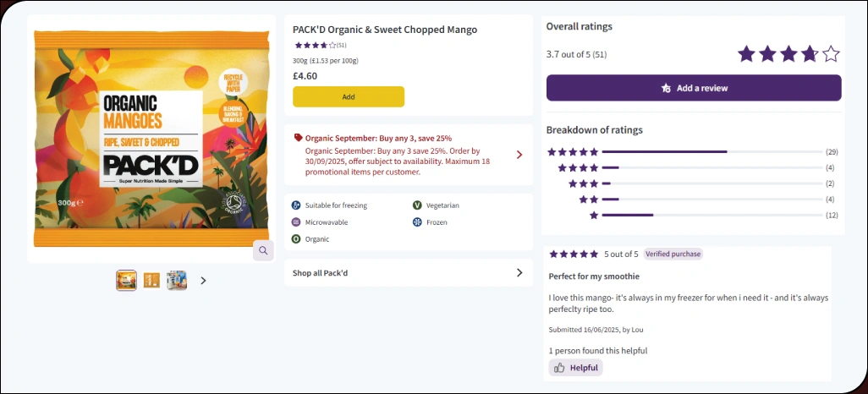Click the Verified purchase badge

(673, 254)
